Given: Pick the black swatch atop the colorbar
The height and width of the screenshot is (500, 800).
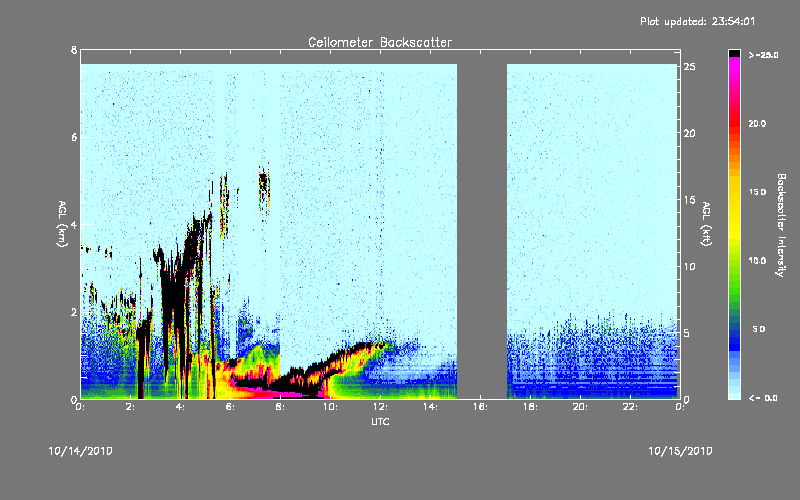Looking at the screenshot, I should (734, 53).
